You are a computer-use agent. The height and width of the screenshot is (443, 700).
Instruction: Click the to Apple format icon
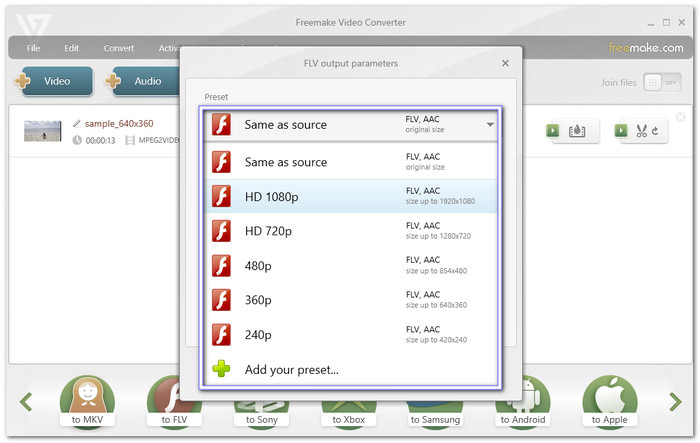[x=609, y=402]
